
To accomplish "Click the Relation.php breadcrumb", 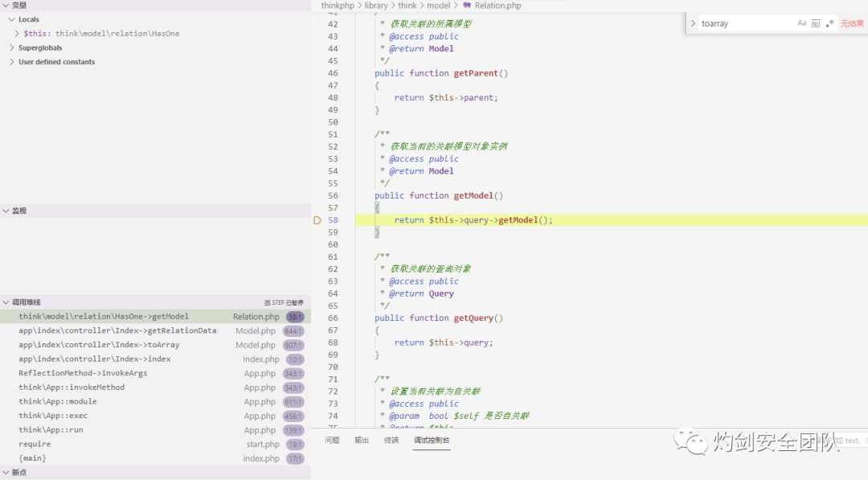I will [497, 6].
